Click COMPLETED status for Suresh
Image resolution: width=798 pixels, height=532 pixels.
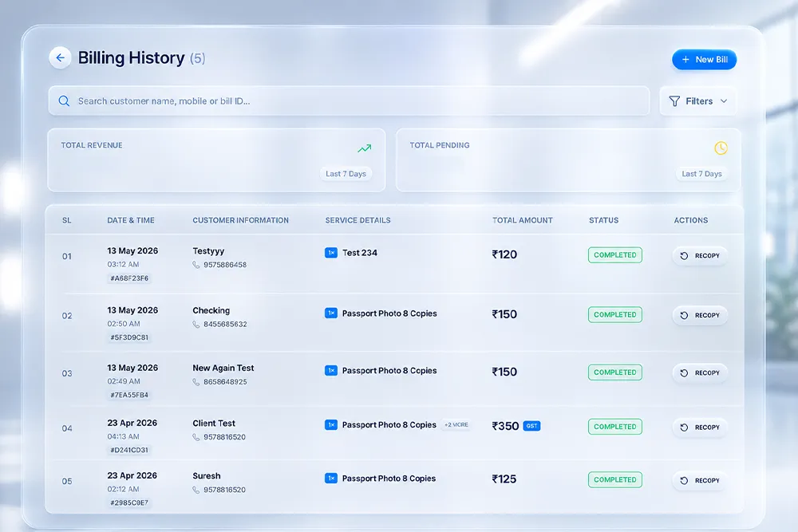click(x=614, y=479)
